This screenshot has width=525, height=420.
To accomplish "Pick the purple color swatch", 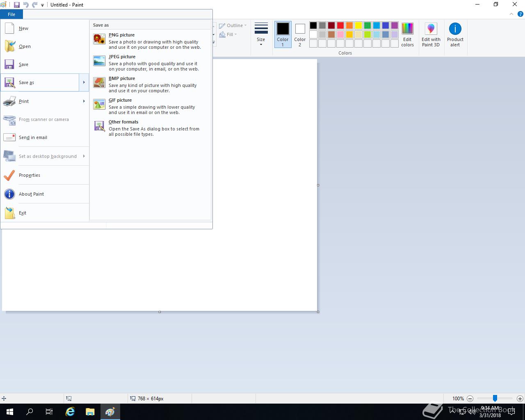I will (395, 25).
